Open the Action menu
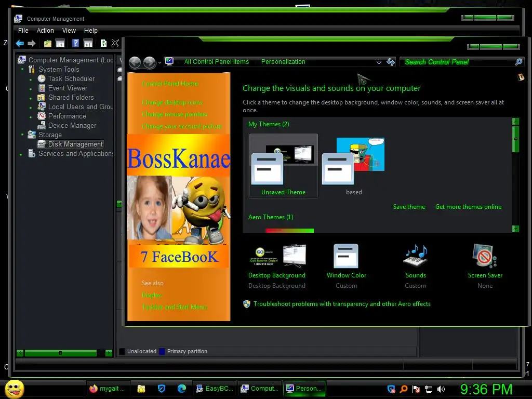Viewport: 532px width, 399px height. tap(45, 31)
